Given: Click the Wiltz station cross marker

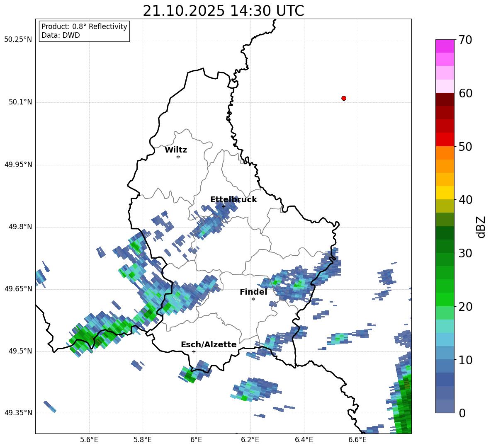Looking at the screenshot, I should point(178,157).
